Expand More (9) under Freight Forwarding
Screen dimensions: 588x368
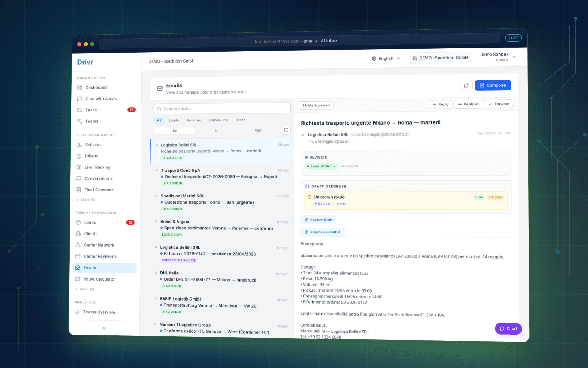(x=85, y=289)
